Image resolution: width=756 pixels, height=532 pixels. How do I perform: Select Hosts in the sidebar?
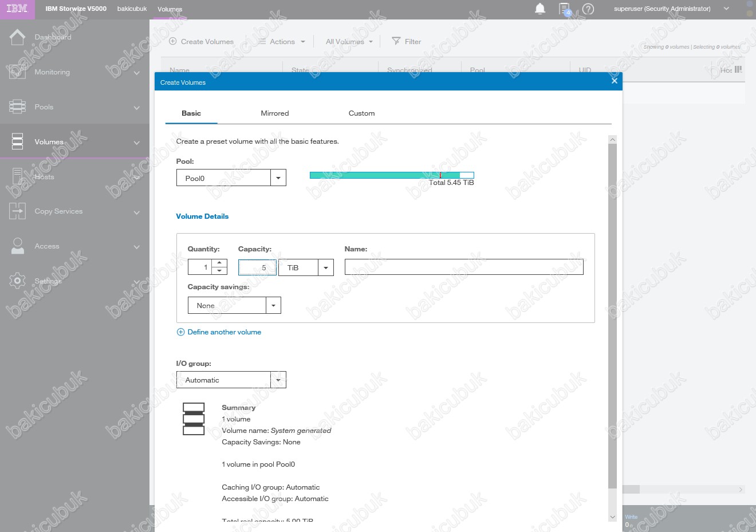44,177
